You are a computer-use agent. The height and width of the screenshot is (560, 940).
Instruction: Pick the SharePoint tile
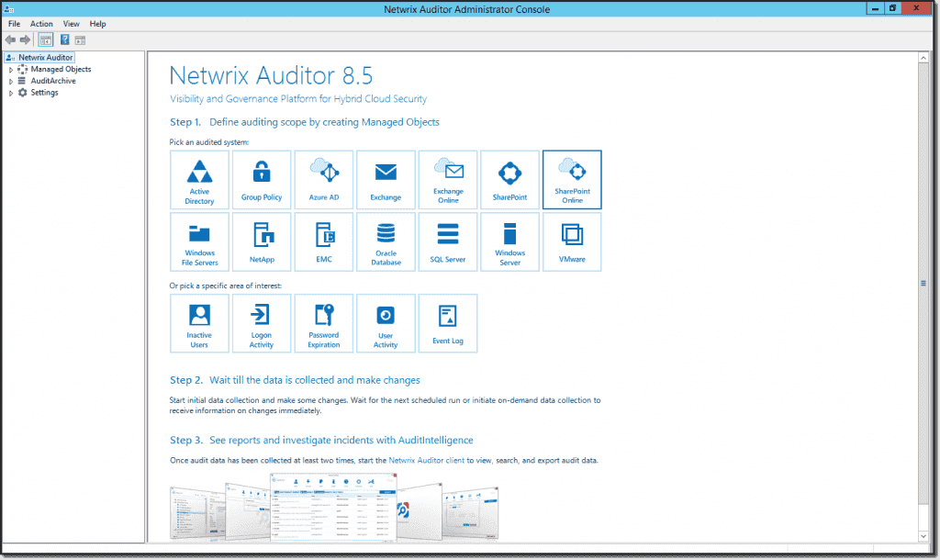pyautogui.click(x=509, y=180)
